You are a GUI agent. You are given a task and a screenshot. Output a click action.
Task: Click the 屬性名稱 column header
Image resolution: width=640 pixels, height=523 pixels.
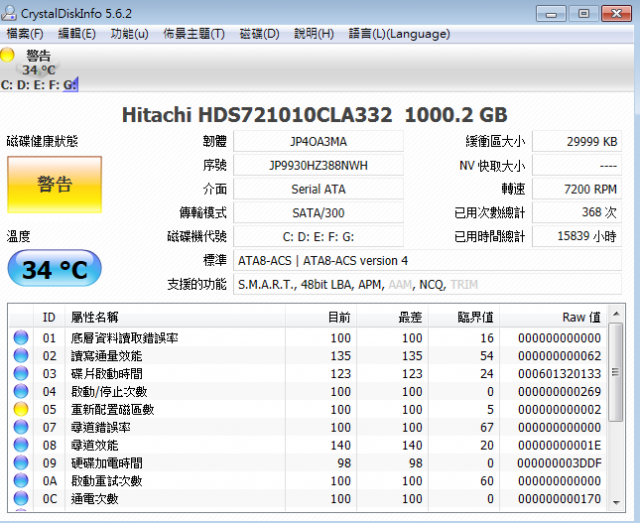click(175, 317)
